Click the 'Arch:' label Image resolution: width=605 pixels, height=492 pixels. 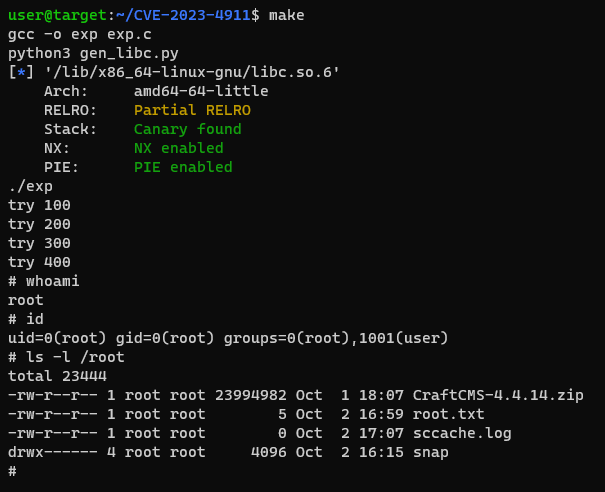tap(66, 91)
